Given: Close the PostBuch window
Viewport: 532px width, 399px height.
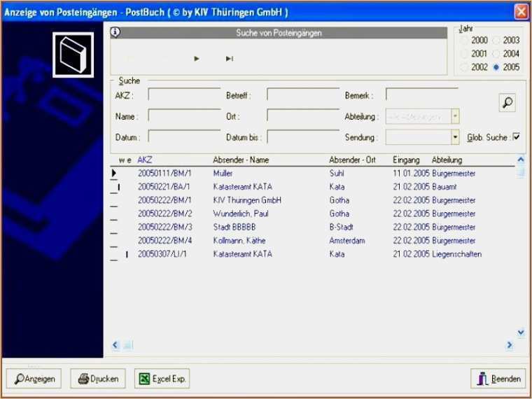Looking at the screenshot, I should point(521,12).
